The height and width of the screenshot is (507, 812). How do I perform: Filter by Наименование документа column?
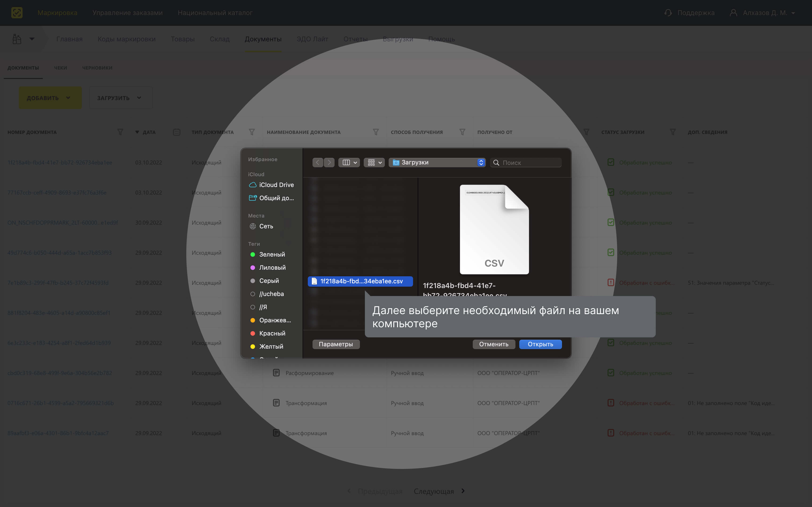point(376,132)
